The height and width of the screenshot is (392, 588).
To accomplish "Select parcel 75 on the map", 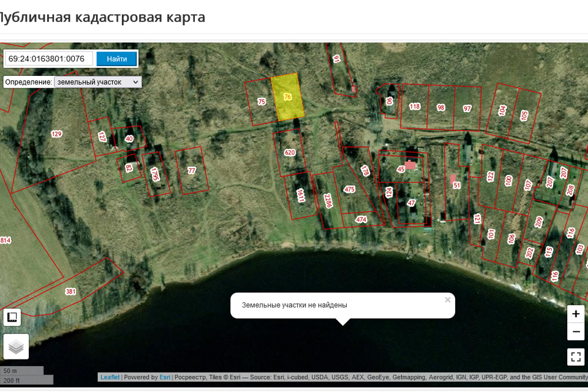I will [262, 102].
